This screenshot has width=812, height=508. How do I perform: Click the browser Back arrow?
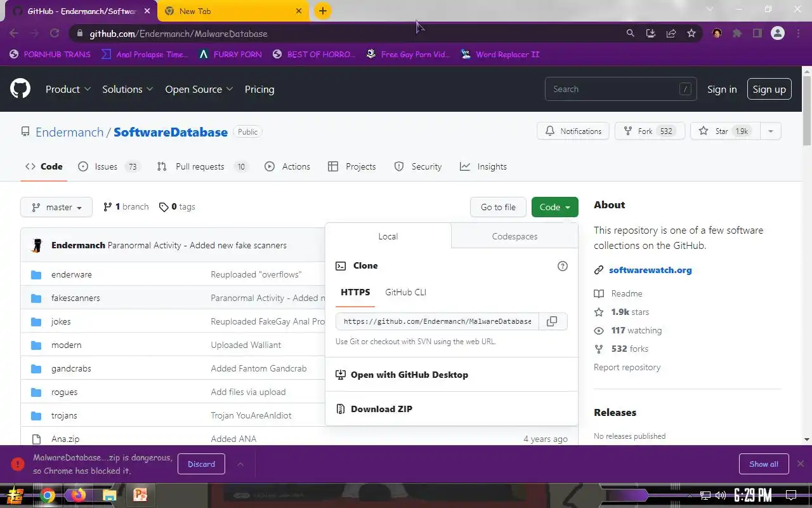14,33
